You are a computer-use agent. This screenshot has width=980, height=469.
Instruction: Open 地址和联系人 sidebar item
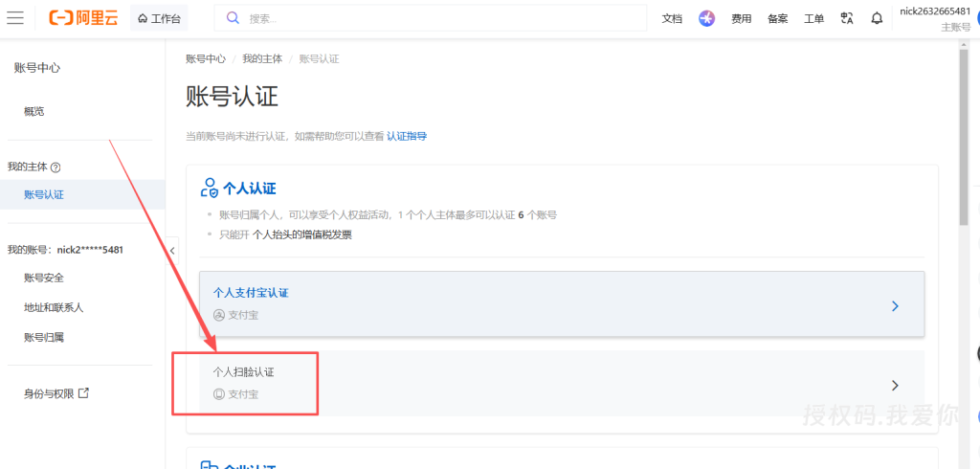coord(54,307)
